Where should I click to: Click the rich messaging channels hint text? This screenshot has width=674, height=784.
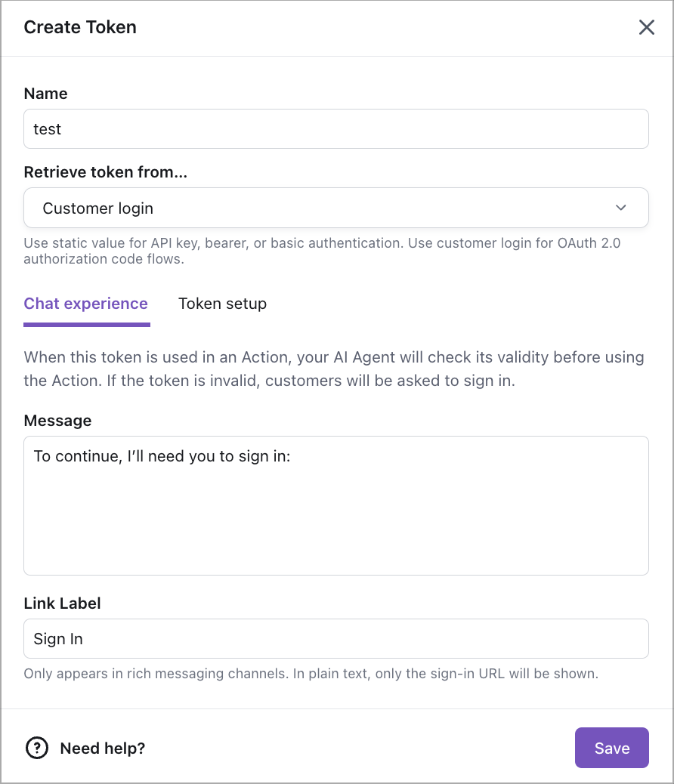[311, 673]
